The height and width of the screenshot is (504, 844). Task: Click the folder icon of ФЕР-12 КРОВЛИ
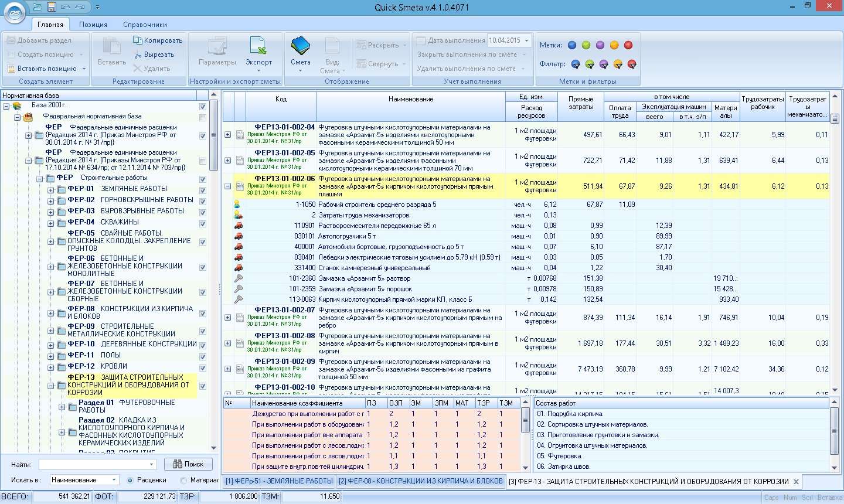60,367
